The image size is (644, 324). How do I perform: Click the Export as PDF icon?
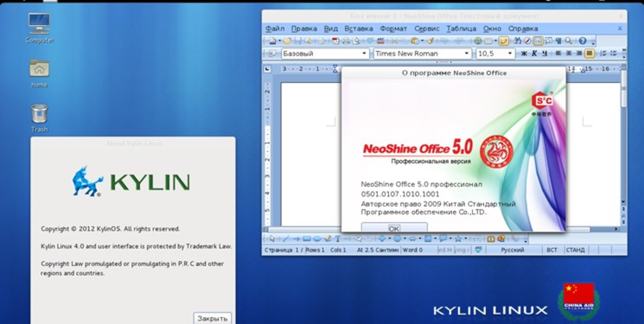point(335,41)
